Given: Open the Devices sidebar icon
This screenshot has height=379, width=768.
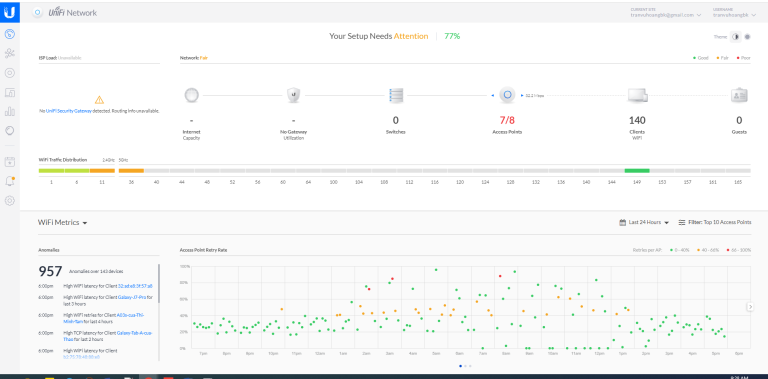Looking at the screenshot, I should [x=9, y=73].
